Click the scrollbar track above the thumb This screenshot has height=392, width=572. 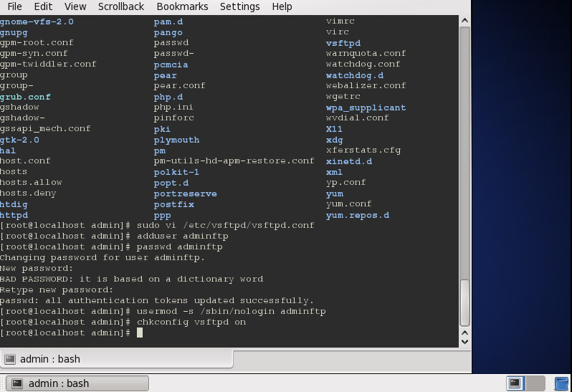(x=464, y=153)
